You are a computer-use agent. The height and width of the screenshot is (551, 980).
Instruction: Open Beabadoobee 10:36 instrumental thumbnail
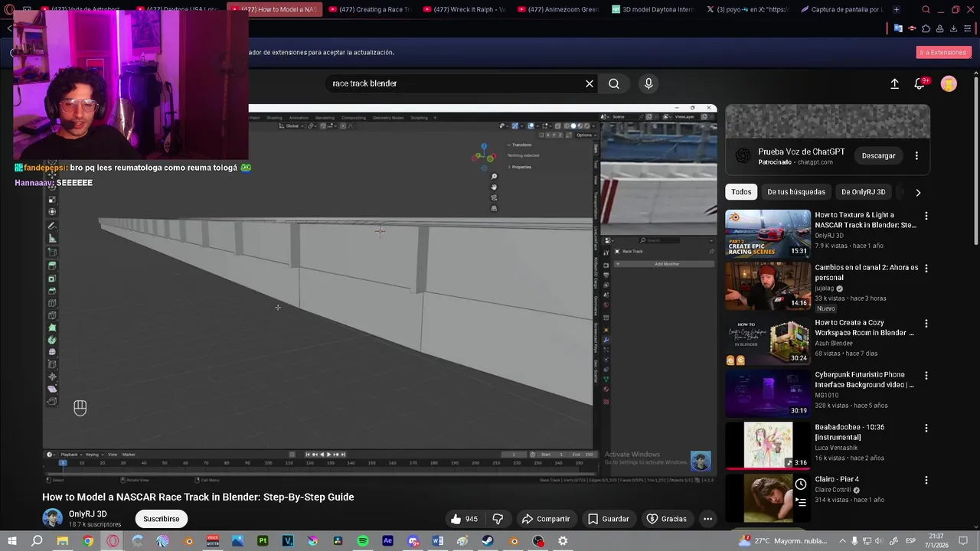(768, 445)
